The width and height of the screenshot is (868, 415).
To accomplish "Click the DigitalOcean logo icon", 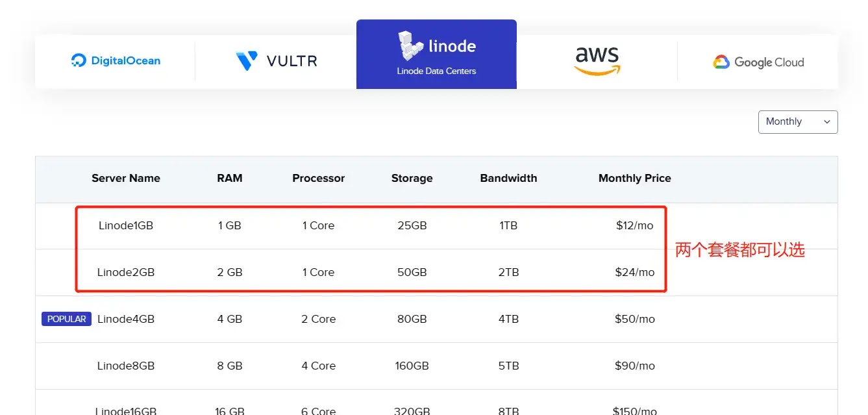I will (x=79, y=61).
